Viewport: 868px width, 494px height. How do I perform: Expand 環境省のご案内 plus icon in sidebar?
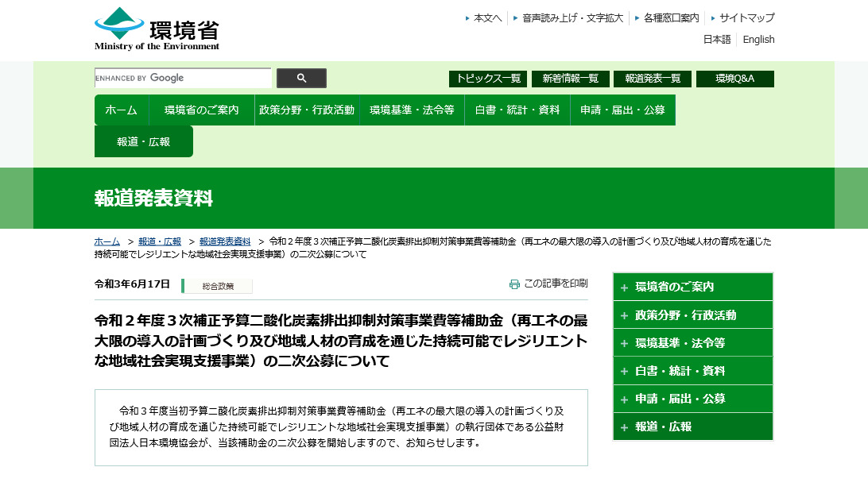pos(624,288)
